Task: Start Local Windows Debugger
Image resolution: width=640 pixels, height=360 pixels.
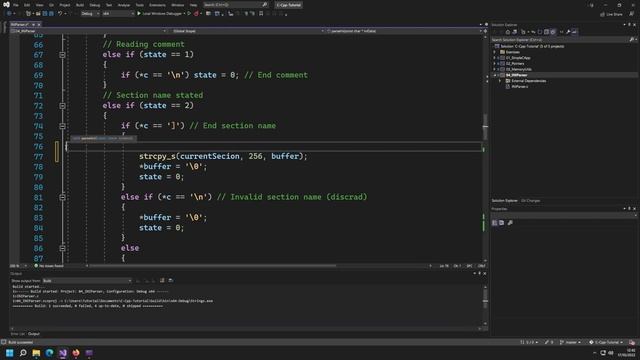Action: coord(160,13)
